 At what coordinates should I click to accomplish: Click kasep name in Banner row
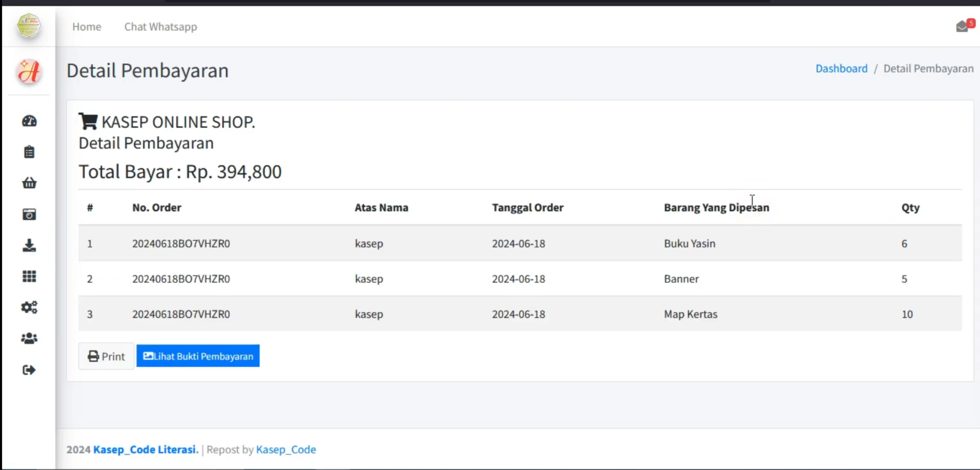(369, 279)
